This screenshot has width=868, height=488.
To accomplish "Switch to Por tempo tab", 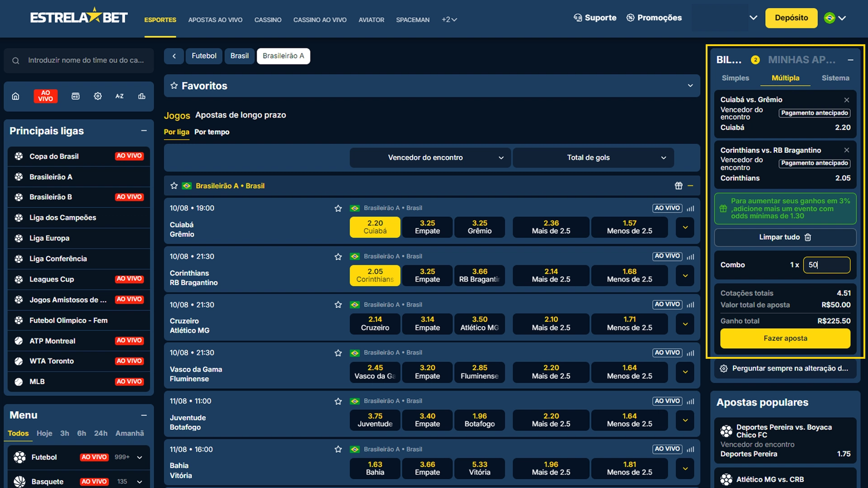I will pyautogui.click(x=212, y=132).
